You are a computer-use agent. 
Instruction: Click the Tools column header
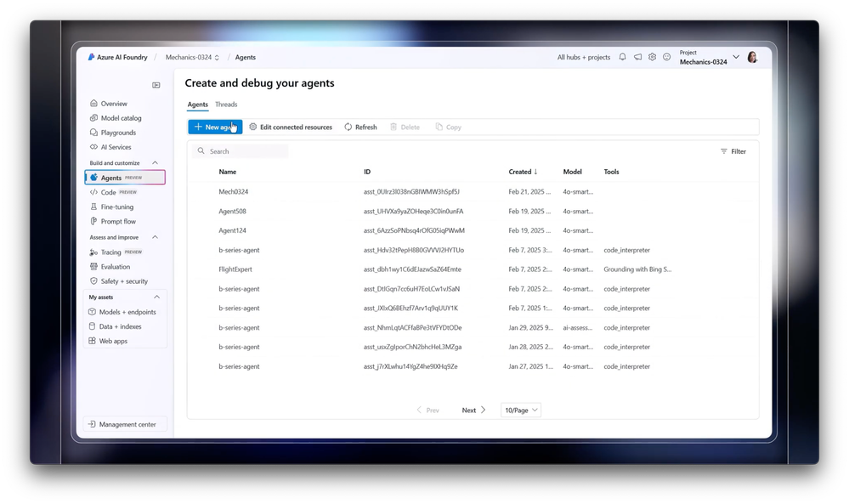pos(611,172)
